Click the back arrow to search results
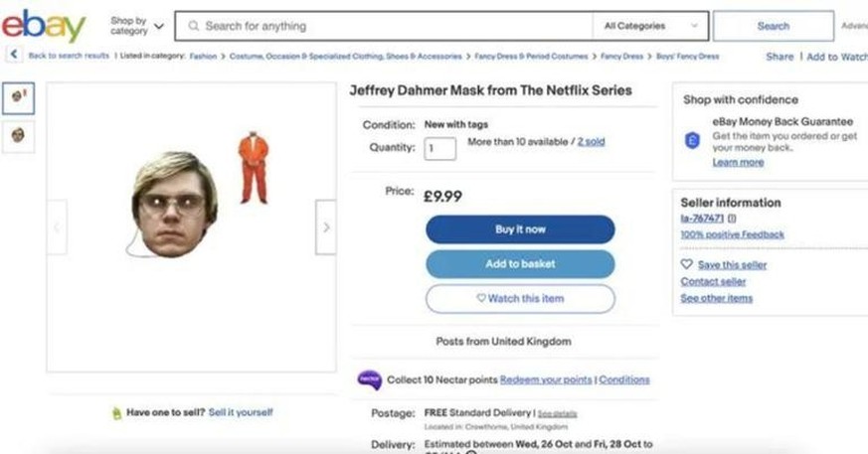The image size is (868, 454). 14,56
